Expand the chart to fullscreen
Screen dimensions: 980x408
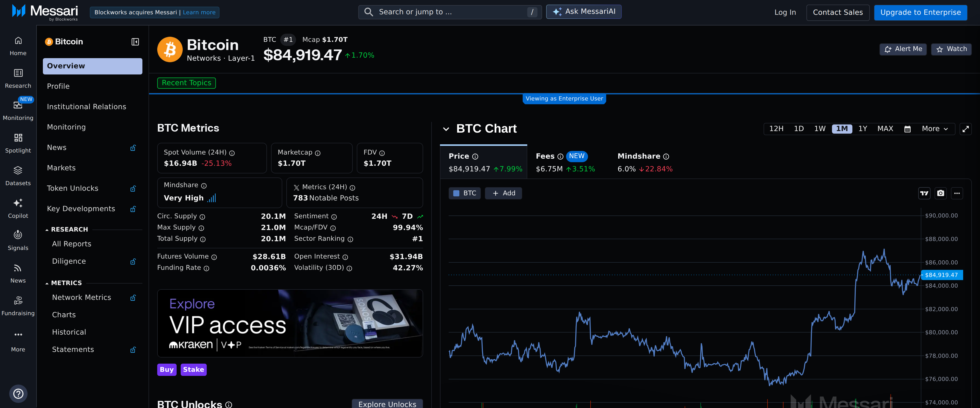(965, 129)
